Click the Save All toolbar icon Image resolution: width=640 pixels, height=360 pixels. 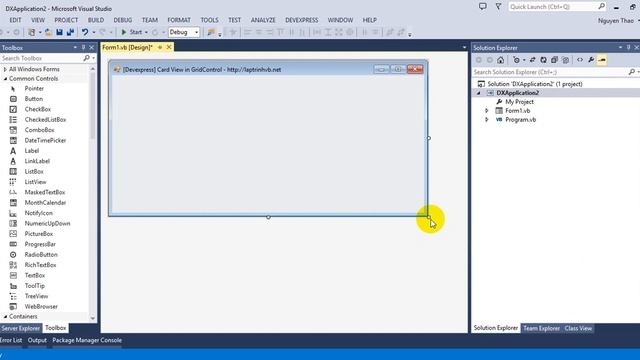pyautogui.click(x=70, y=32)
